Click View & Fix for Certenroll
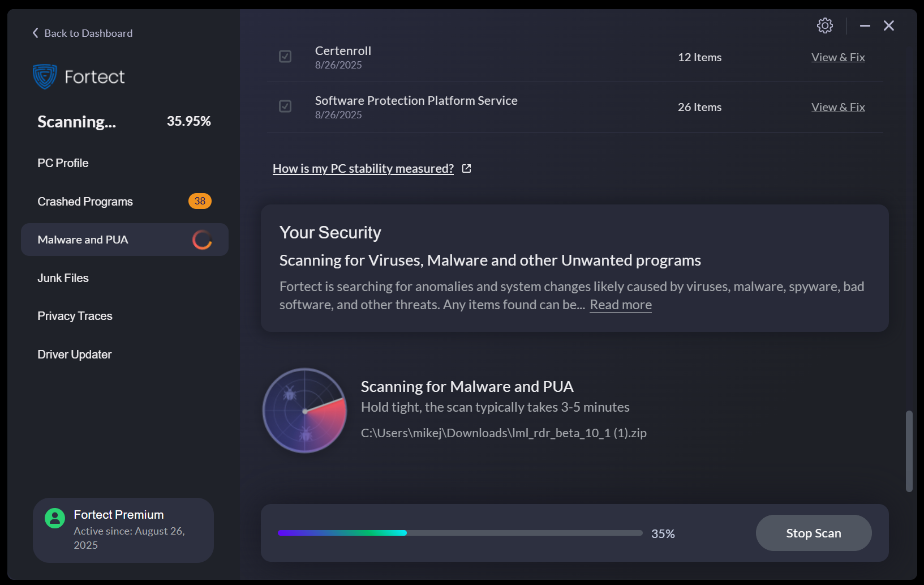924x585 pixels. [x=838, y=57]
